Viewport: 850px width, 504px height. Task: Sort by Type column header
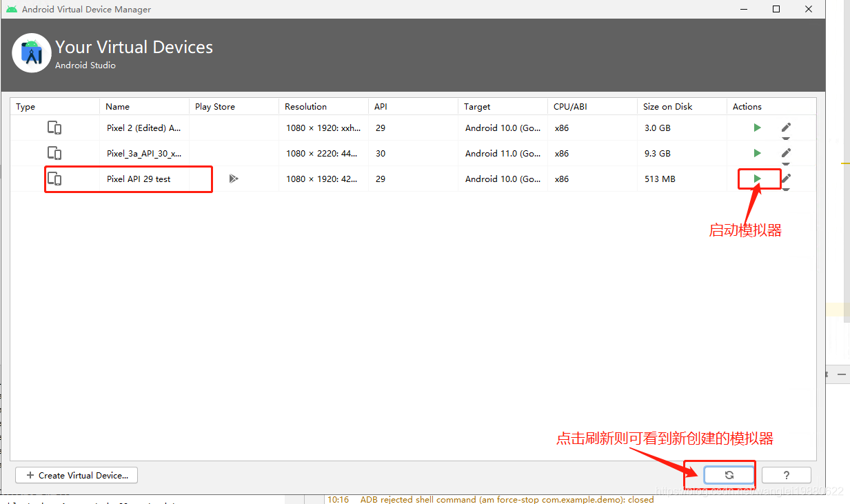point(55,106)
